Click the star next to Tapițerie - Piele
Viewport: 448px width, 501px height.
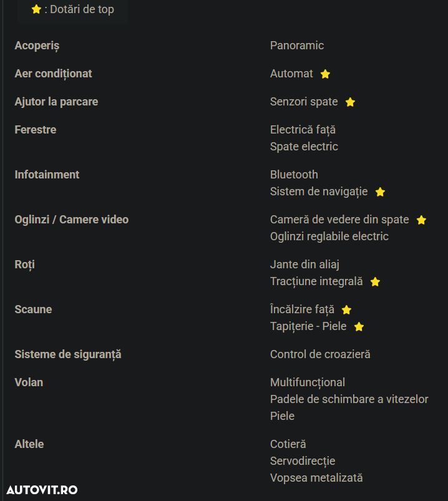pyautogui.click(x=359, y=327)
